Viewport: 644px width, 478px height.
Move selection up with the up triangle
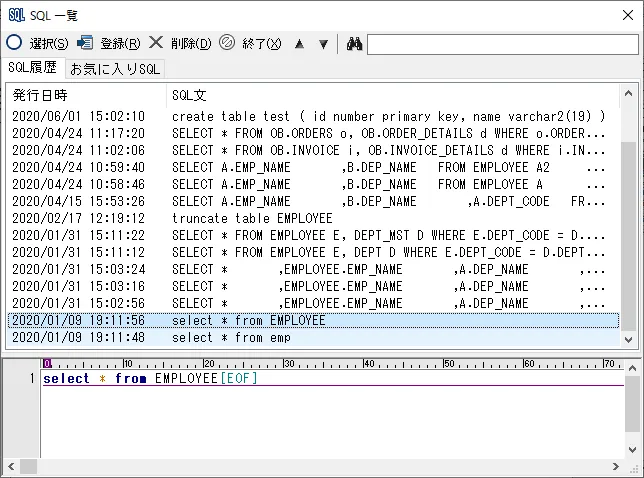click(299, 44)
